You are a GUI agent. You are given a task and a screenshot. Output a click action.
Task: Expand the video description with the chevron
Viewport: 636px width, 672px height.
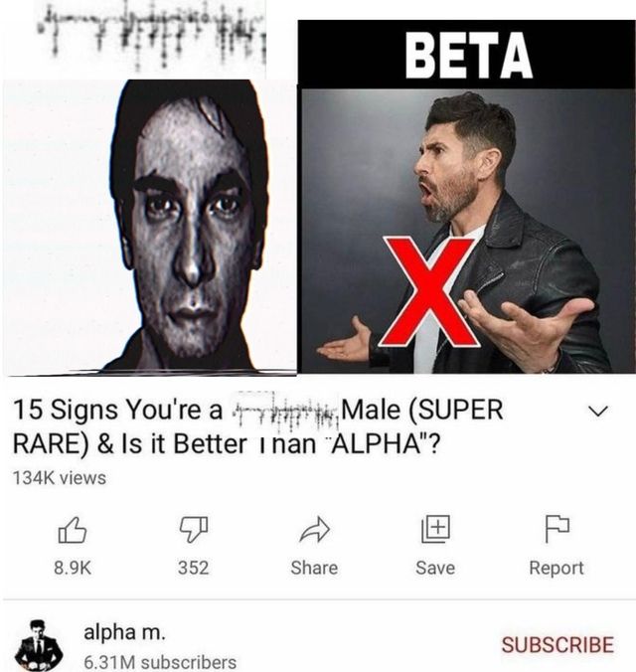pyautogui.click(x=598, y=412)
